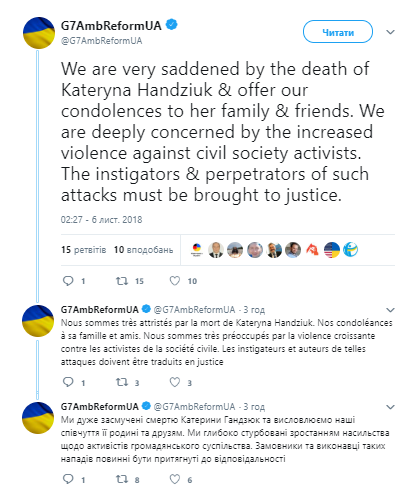Expand options chevron on Ukrainian tweet
Screen dimensions: 412x491
[390, 407]
